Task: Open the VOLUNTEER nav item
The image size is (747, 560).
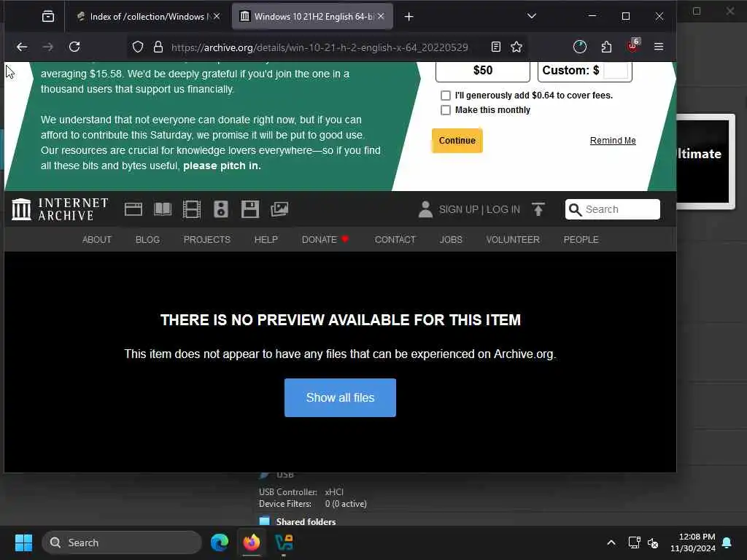Action: (x=513, y=239)
